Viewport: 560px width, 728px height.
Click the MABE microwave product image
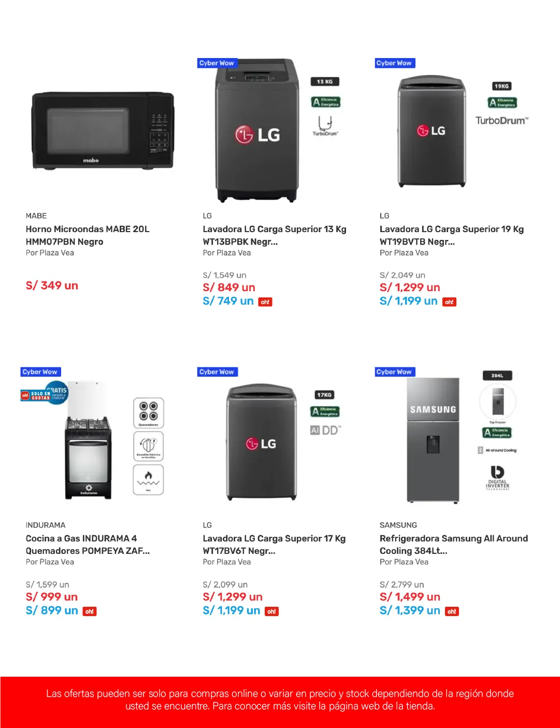[103, 131]
